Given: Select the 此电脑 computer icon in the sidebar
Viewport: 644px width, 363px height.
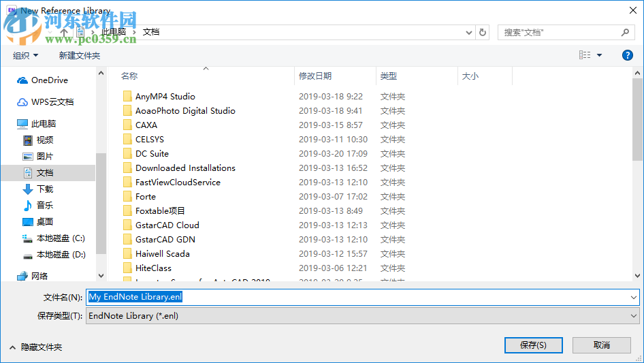Looking at the screenshot, I should coord(22,124).
